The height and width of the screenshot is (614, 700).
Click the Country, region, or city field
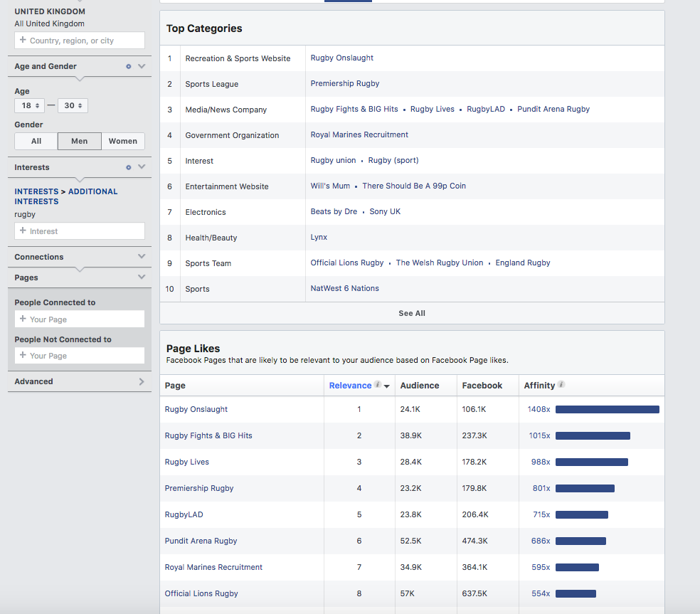click(x=80, y=40)
